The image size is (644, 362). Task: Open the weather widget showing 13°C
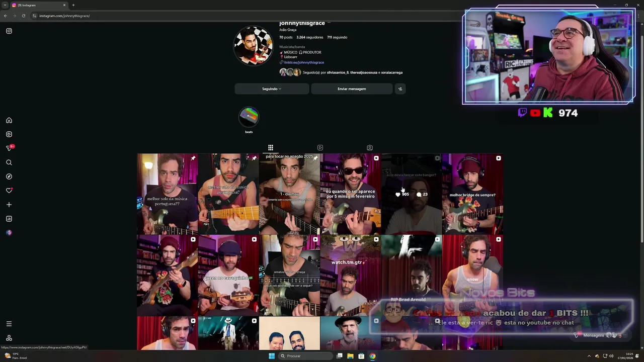[x=16, y=356]
